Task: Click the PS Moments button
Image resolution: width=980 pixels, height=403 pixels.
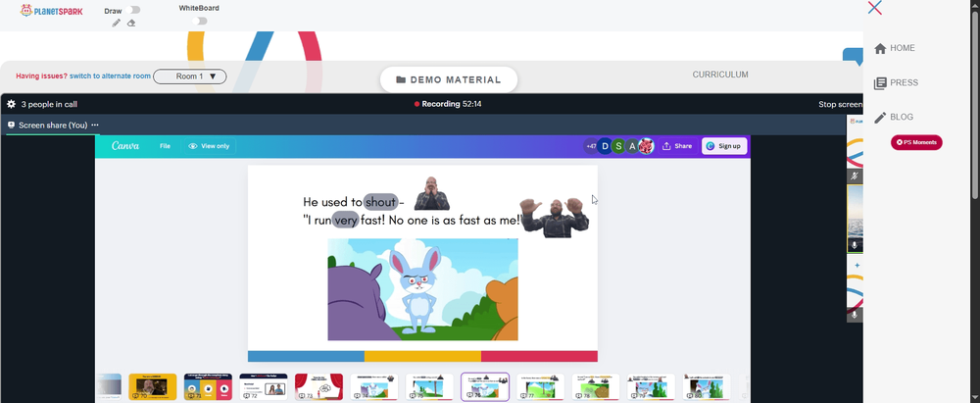Action: coord(916,143)
